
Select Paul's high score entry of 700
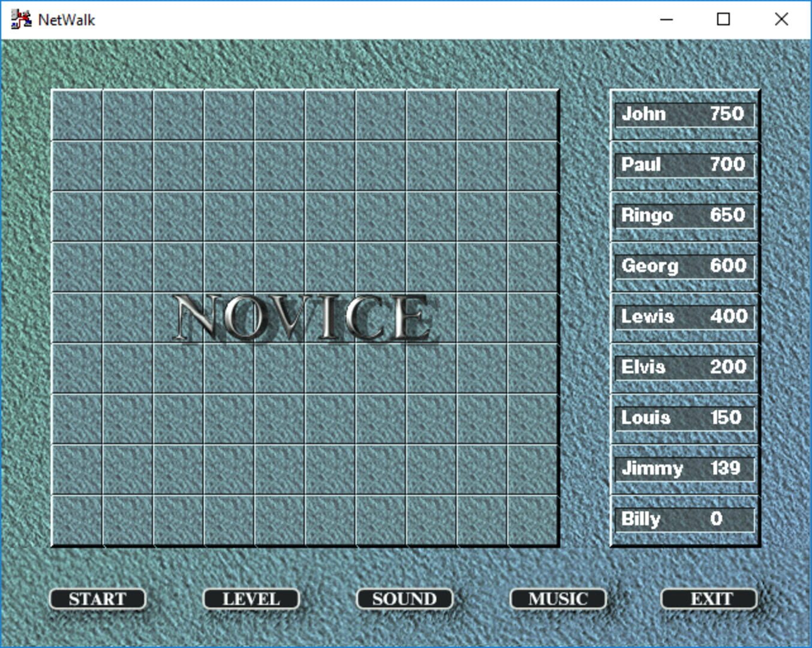(684, 164)
